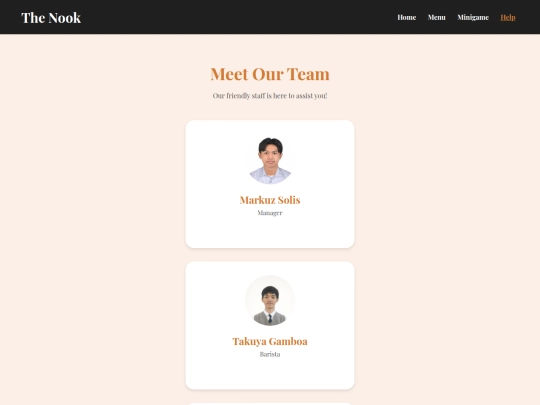Image resolution: width=540 pixels, height=405 pixels.
Task: Select the Takuya Gamboa name heading
Action: [x=270, y=341]
